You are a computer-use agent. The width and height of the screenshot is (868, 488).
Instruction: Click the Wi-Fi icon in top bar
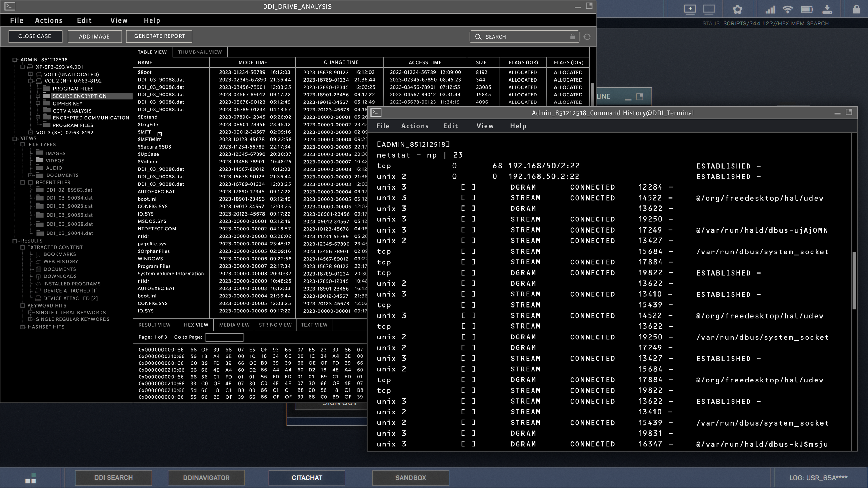click(788, 9)
